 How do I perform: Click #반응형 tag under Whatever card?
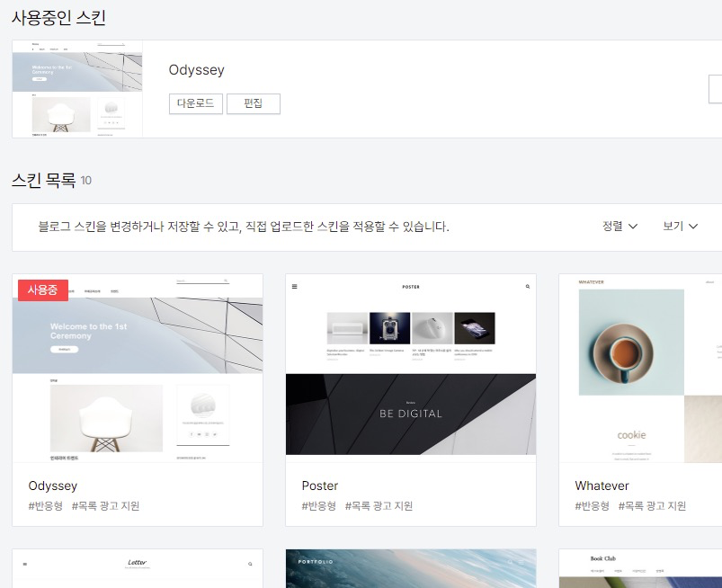[593, 506]
